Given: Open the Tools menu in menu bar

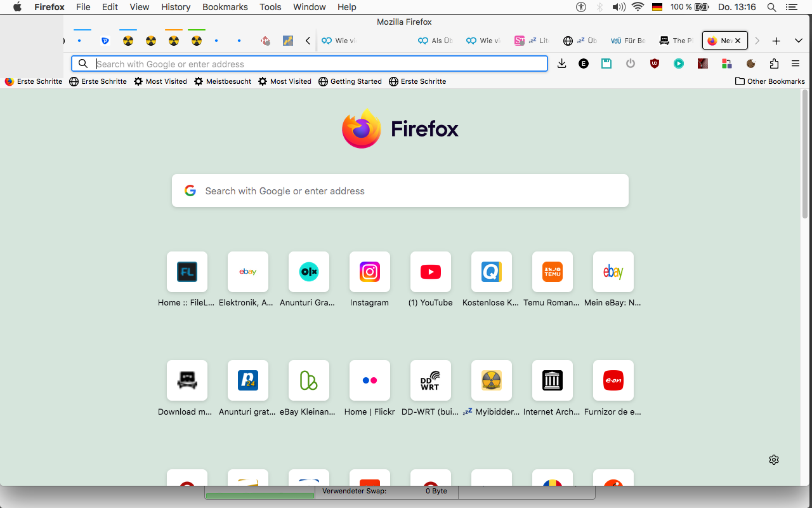Looking at the screenshot, I should [270, 7].
